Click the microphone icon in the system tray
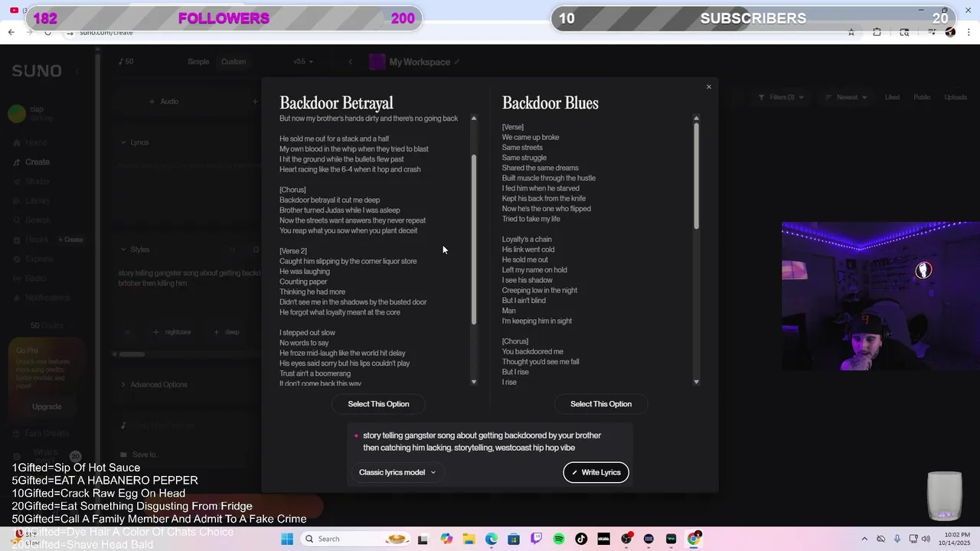The image size is (980, 551). 897,539
